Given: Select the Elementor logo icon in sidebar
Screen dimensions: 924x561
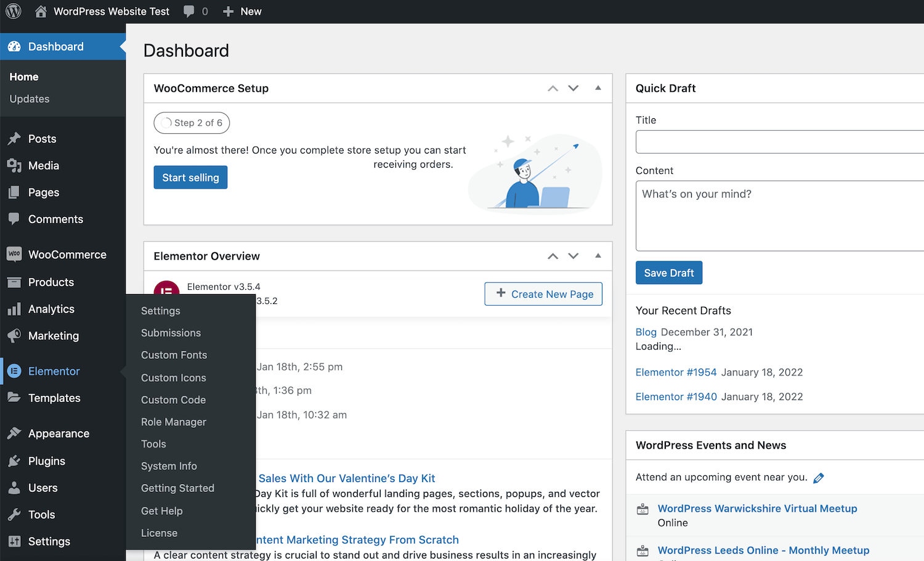Looking at the screenshot, I should pyautogui.click(x=15, y=371).
